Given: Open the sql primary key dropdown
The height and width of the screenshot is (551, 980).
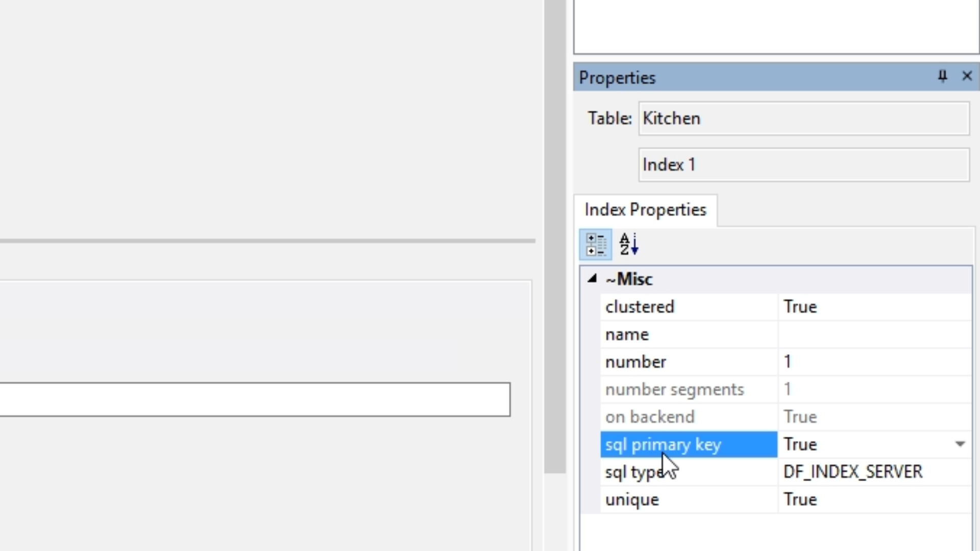Looking at the screenshot, I should click(x=960, y=444).
